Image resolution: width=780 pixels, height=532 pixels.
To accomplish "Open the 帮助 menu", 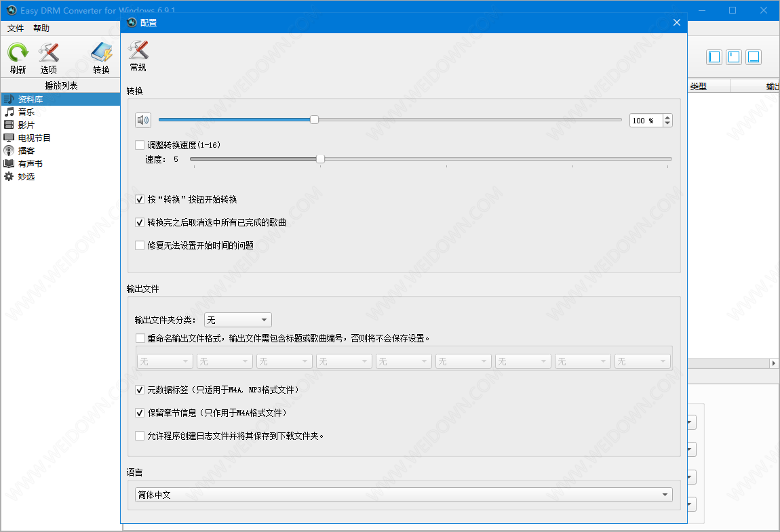I will click(41, 28).
